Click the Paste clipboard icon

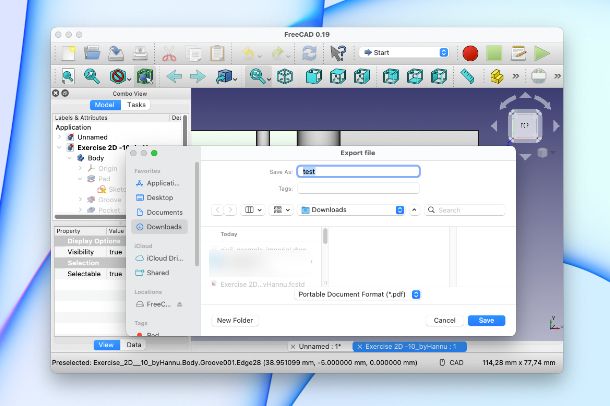pyautogui.click(x=217, y=53)
